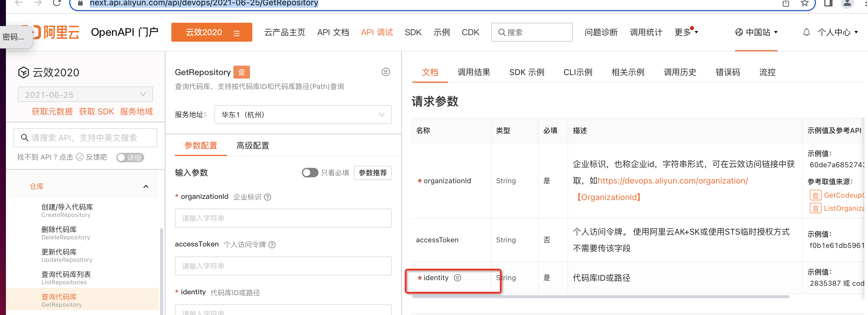Click the sad face feedback icon in sidebar

pos(79,157)
